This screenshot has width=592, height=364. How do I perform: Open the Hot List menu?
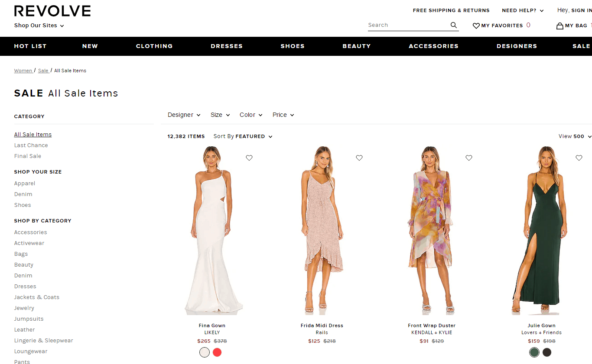tap(30, 46)
